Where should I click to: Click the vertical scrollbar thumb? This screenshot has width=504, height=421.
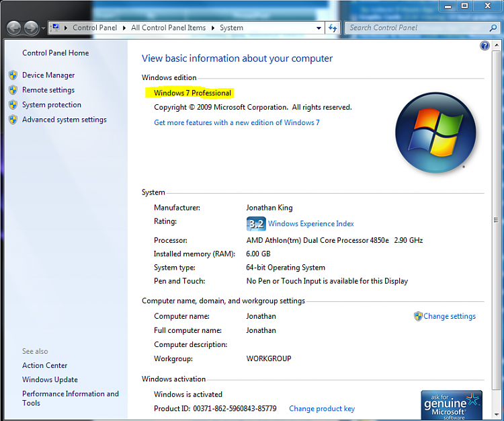click(x=497, y=220)
